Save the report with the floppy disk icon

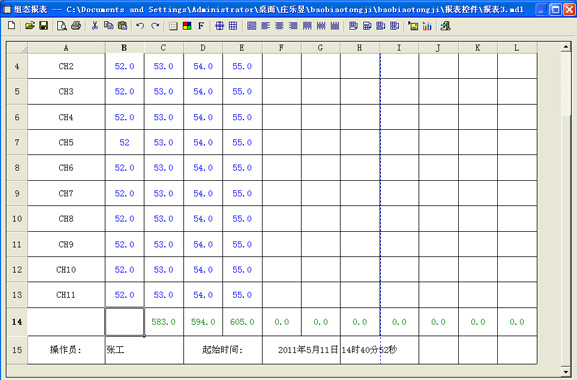[43, 25]
